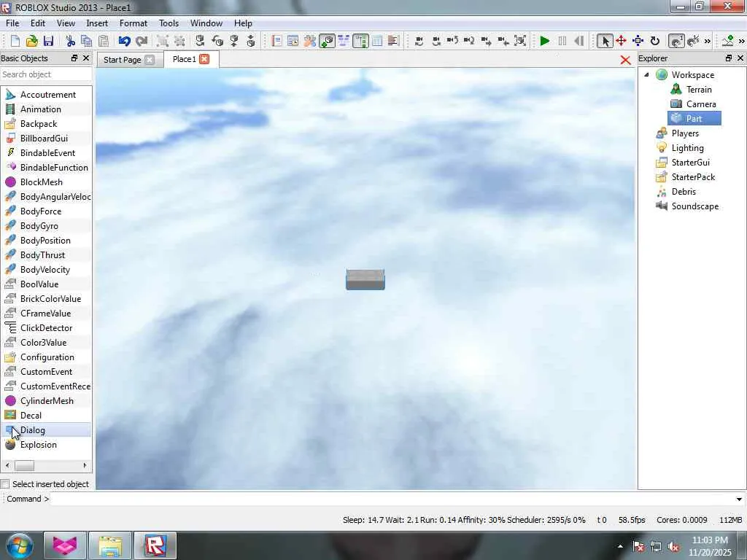
Task: Close the Explorer panel
Action: pos(740,58)
